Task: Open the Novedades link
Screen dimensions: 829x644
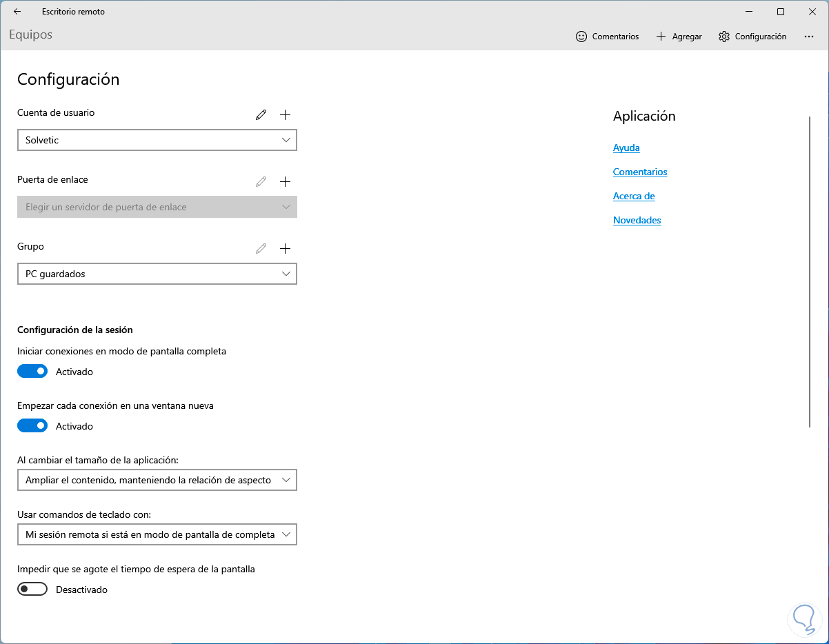Action: click(637, 221)
